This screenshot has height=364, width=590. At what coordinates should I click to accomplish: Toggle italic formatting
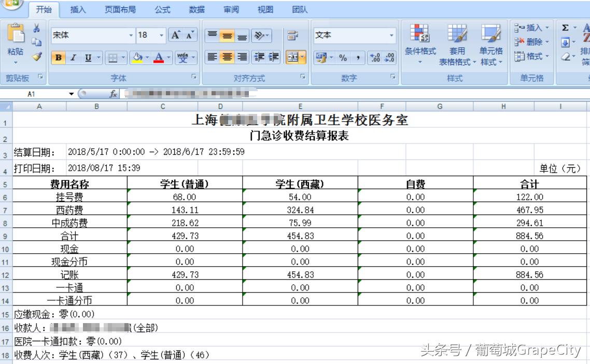[x=72, y=57]
